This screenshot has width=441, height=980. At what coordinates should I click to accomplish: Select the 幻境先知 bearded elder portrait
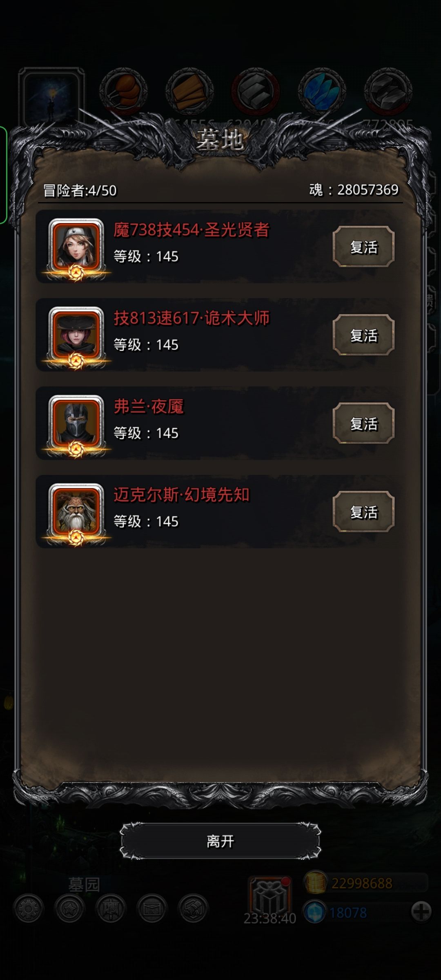point(76,512)
